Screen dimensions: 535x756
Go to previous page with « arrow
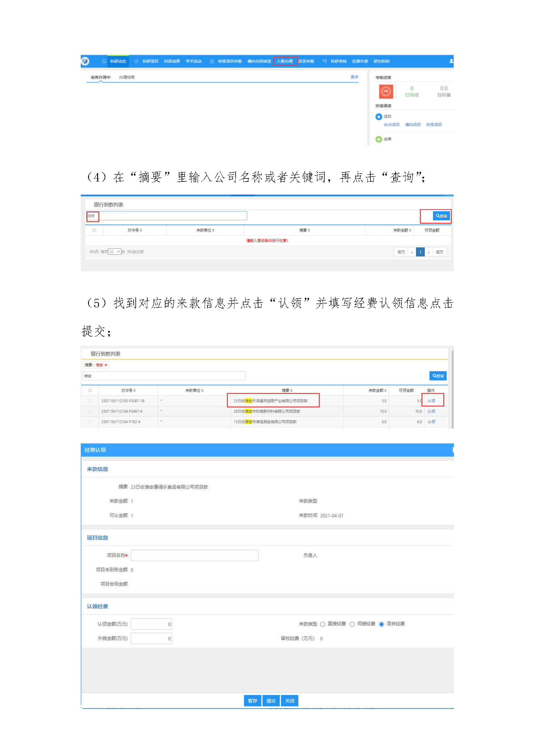pos(412,252)
